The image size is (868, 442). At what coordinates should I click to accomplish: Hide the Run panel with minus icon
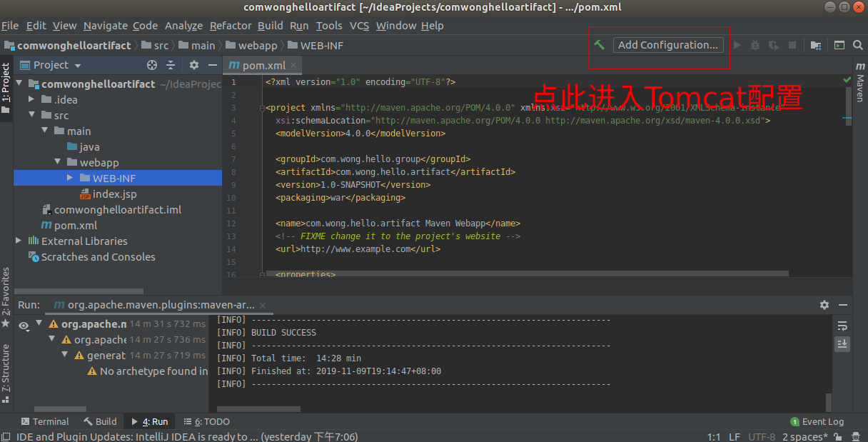[x=843, y=305]
